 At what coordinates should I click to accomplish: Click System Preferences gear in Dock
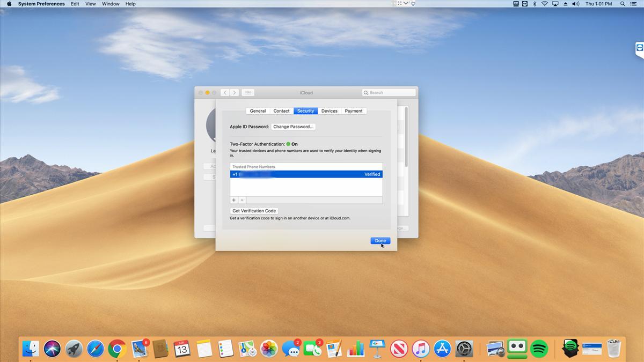(464, 349)
